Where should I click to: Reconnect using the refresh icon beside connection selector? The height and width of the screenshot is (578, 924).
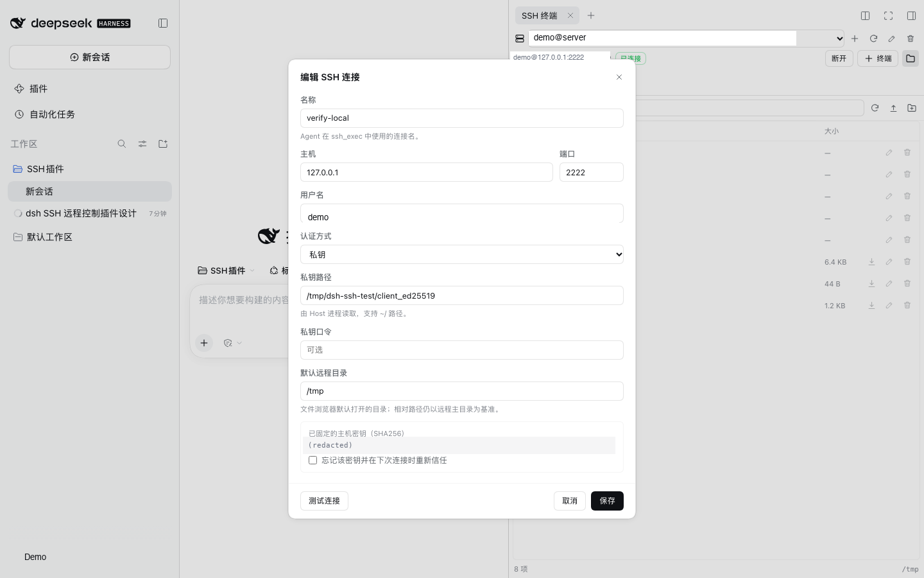tap(873, 39)
